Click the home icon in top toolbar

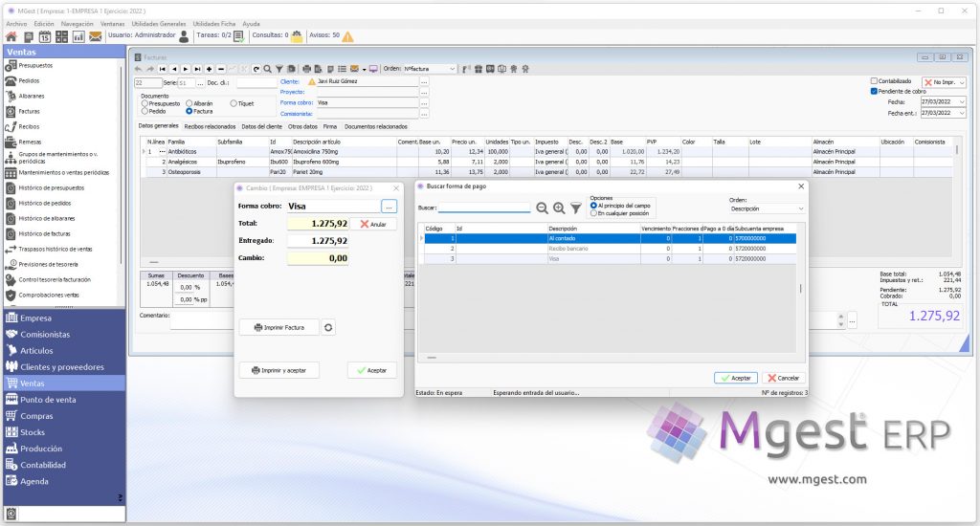(x=11, y=37)
